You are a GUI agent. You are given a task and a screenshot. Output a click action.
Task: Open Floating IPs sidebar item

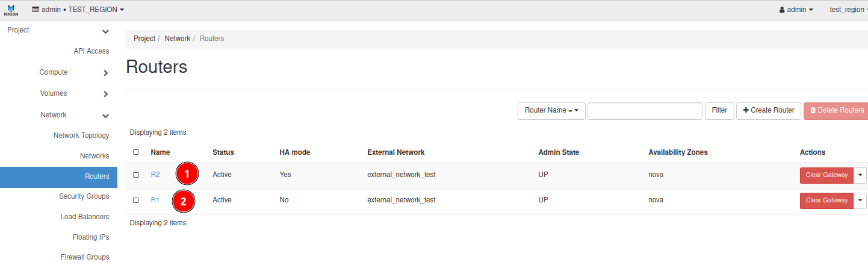pos(90,237)
